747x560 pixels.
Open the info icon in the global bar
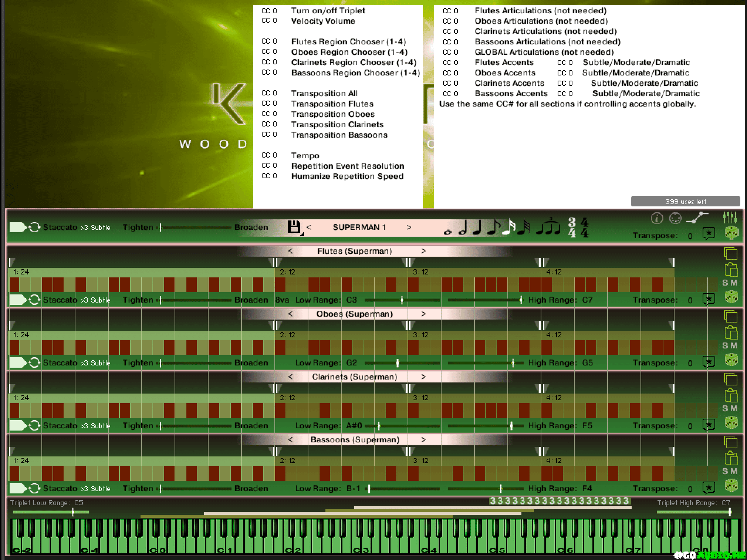[x=656, y=219]
